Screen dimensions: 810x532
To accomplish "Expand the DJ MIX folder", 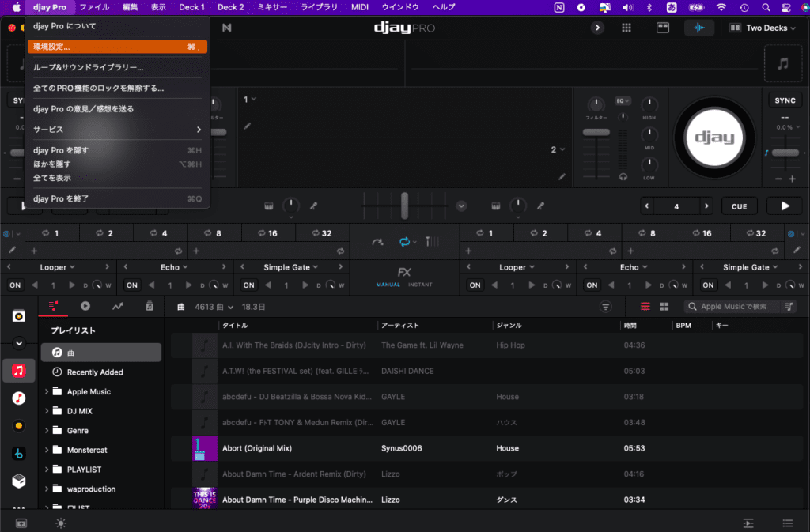I will point(47,411).
